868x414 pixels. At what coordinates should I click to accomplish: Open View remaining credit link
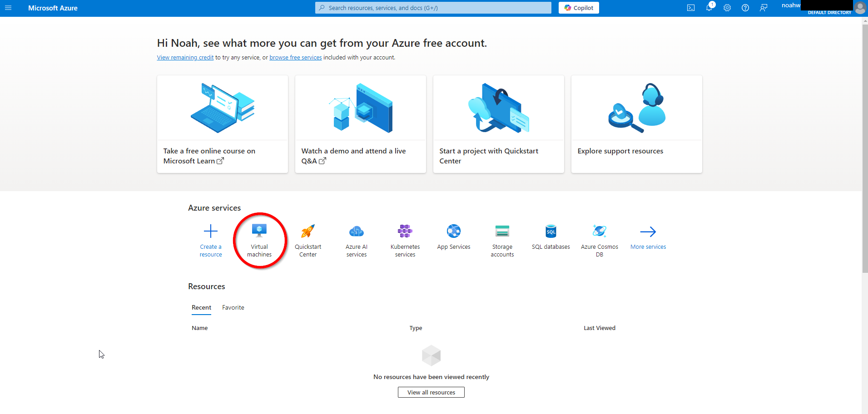185,58
